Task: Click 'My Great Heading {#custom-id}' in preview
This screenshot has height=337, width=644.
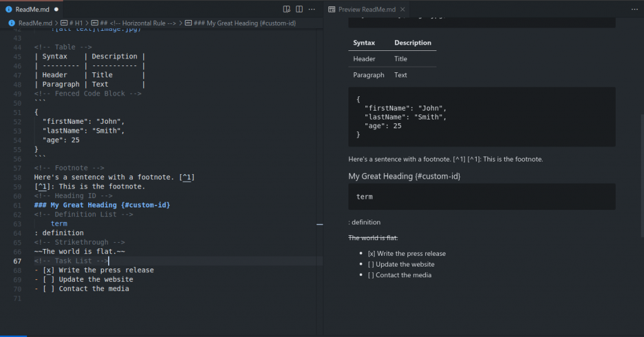Action: coord(404,177)
